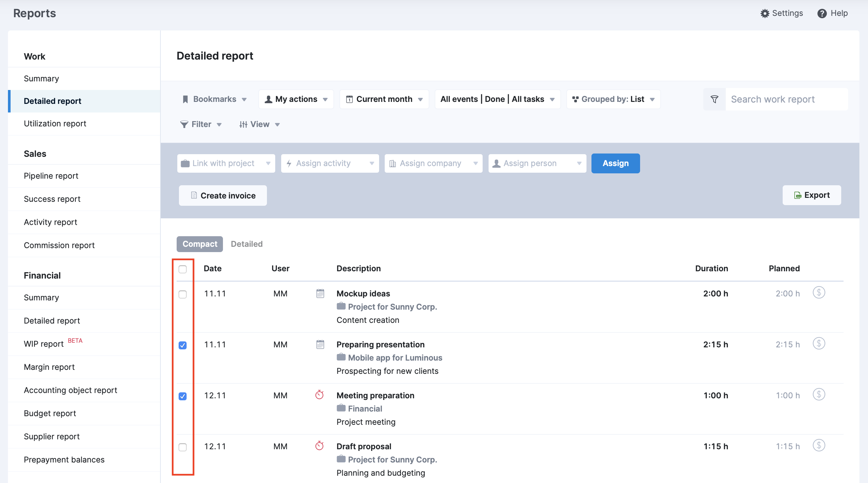Open Supplier report in sidebar

pyautogui.click(x=84, y=437)
